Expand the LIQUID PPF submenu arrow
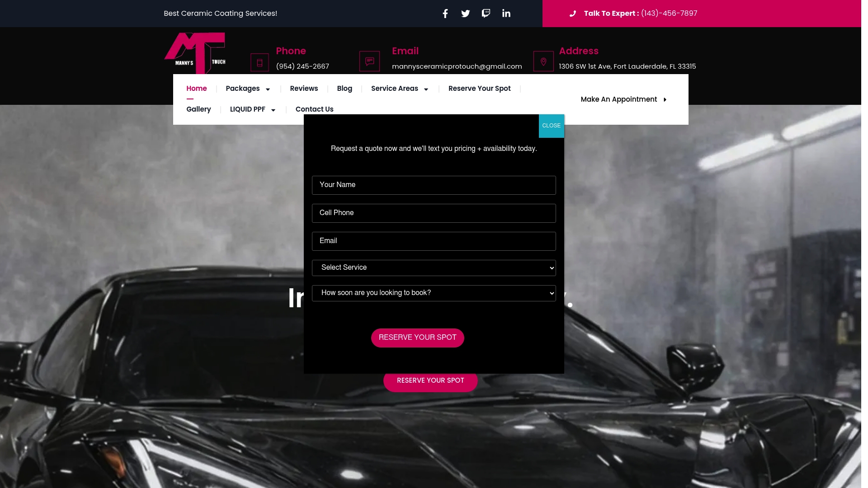Viewport: 868px width, 488px height. click(x=273, y=110)
